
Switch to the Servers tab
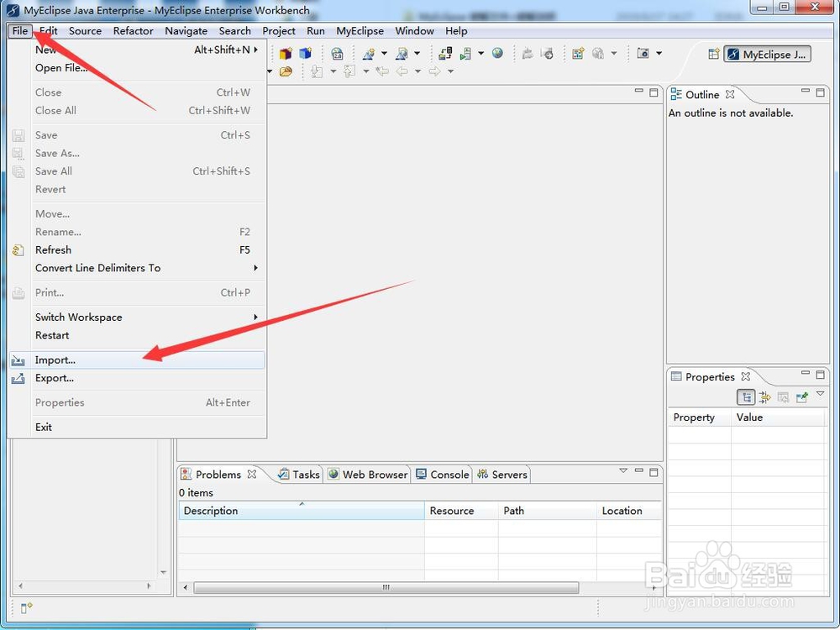point(502,474)
